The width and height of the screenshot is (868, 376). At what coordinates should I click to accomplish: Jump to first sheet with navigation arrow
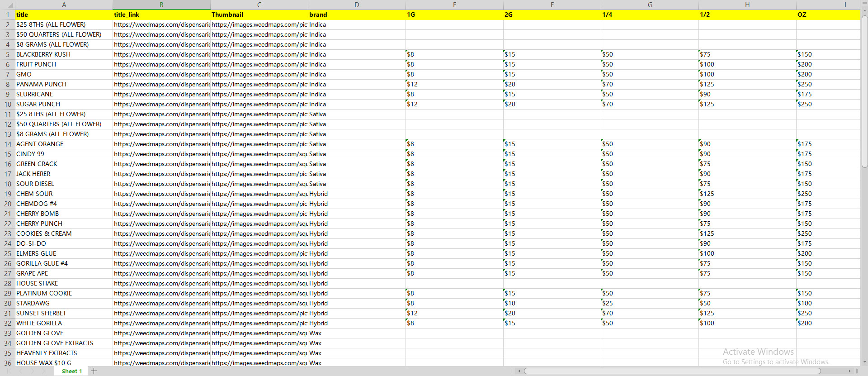point(9,371)
